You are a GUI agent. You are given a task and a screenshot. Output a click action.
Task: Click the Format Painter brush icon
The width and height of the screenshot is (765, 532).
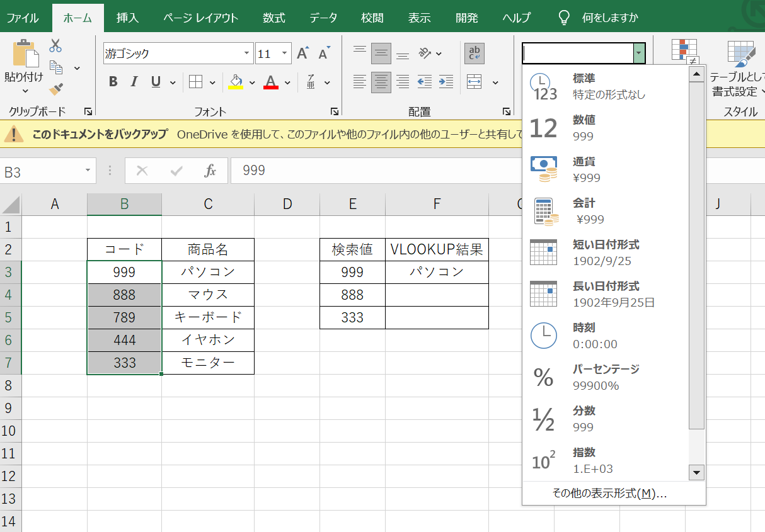tap(56, 88)
